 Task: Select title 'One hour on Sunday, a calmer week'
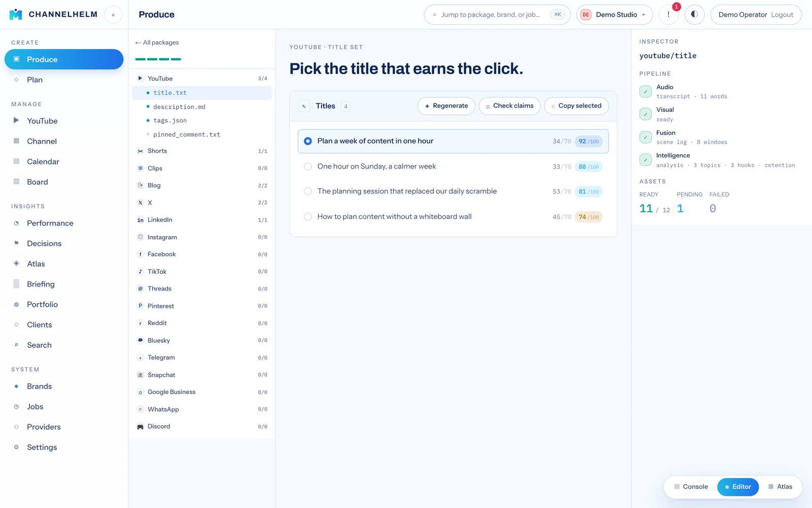[453, 167]
